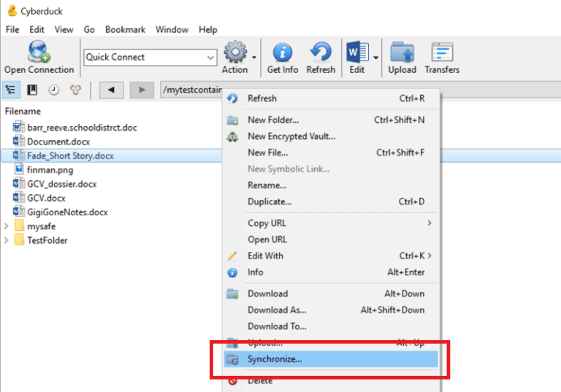Screen dimensions: 561x392
Task: Expand the TestFolder folder
Action: (x=6, y=240)
